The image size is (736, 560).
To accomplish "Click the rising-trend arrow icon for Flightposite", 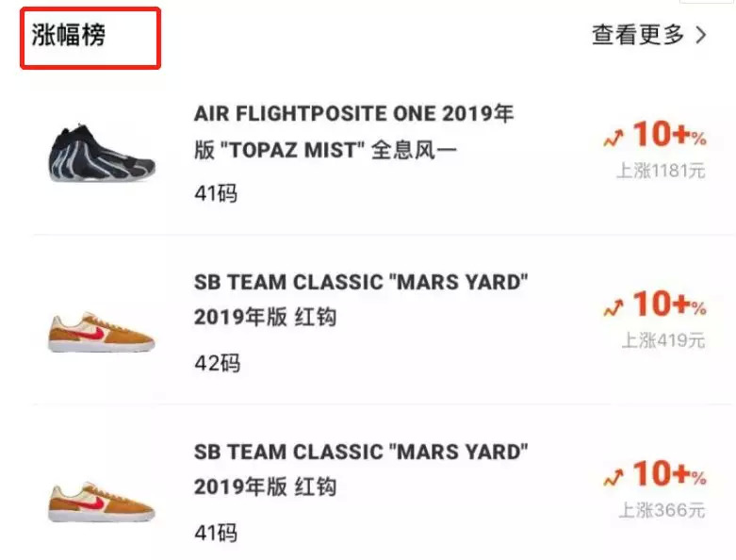I will point(613,138).
